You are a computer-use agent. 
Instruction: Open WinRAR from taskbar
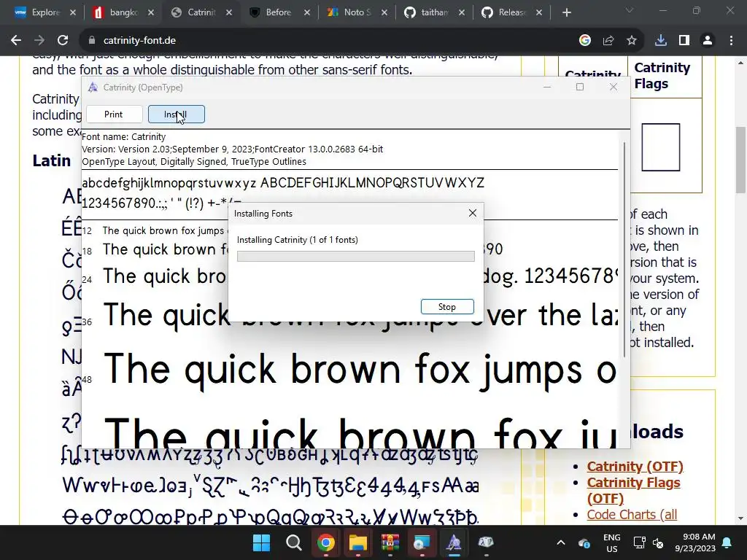click(390, 542)
